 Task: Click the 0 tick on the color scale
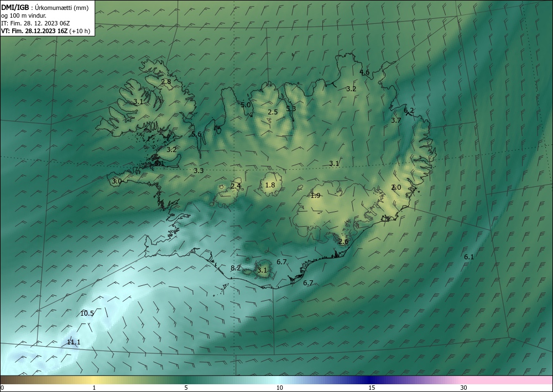tap(2, 388)
